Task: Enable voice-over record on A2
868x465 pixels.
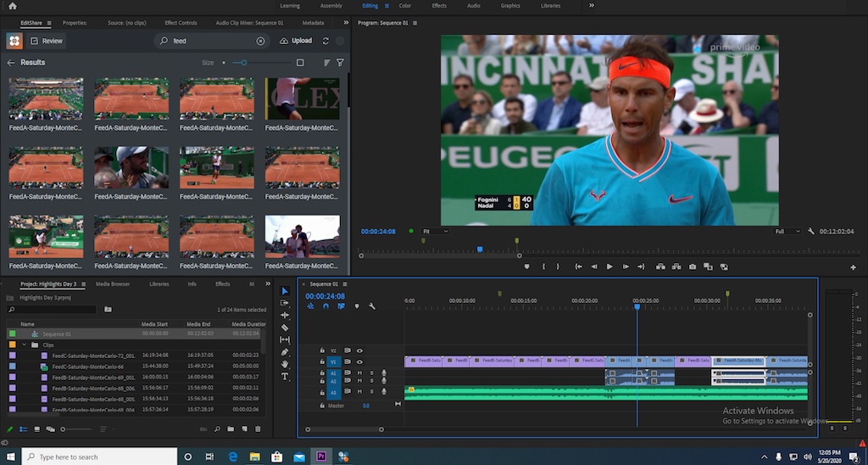Action: (x=384, y=381)
